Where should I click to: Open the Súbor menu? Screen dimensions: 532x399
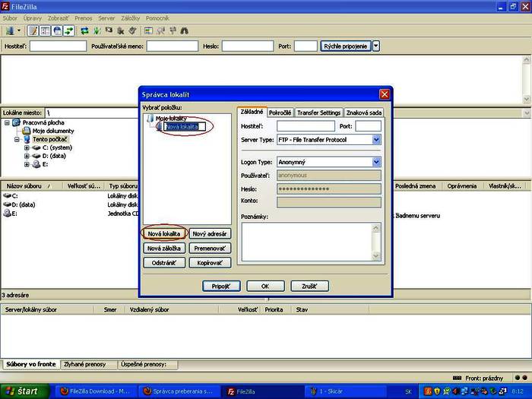click(10, 18)
